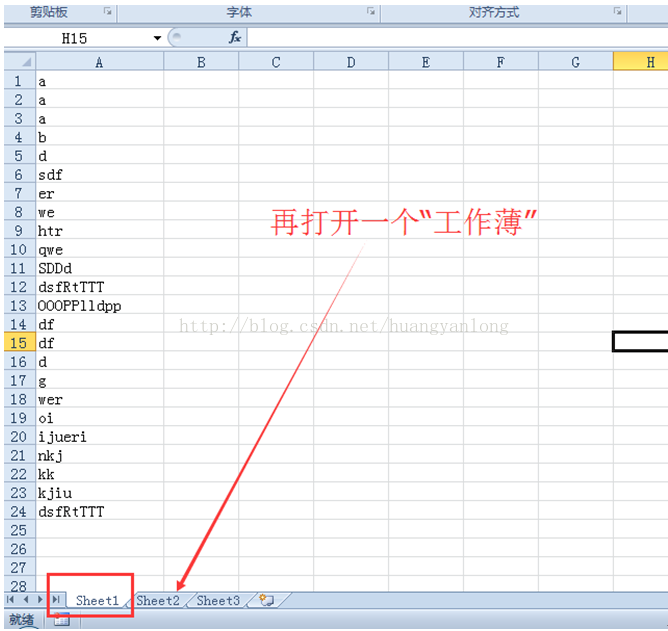Click cell containing 'nkj'

[100, 455]
